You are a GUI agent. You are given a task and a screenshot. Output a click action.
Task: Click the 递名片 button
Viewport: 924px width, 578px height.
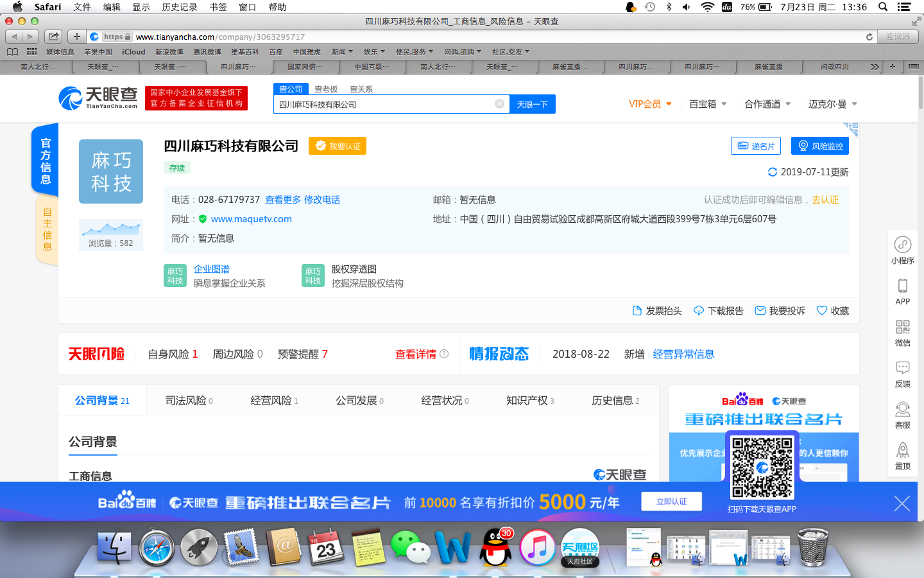click(x=756, y=146)
